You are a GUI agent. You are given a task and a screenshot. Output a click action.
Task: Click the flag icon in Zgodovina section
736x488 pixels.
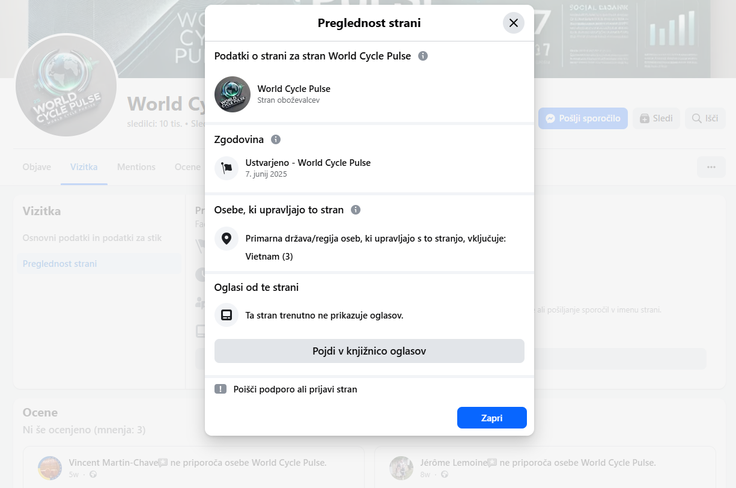pos(227,168)
